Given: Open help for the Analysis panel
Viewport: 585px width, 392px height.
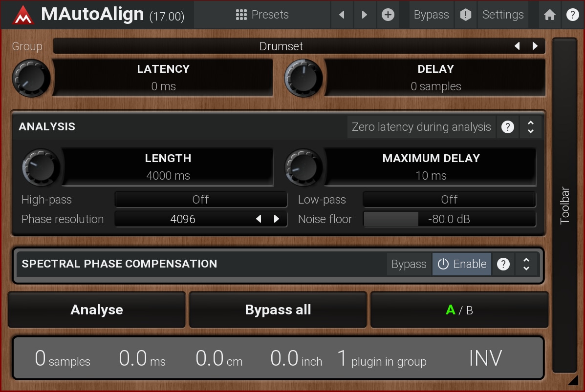Looking at the screenshot, I should click(x=508, y=127).
